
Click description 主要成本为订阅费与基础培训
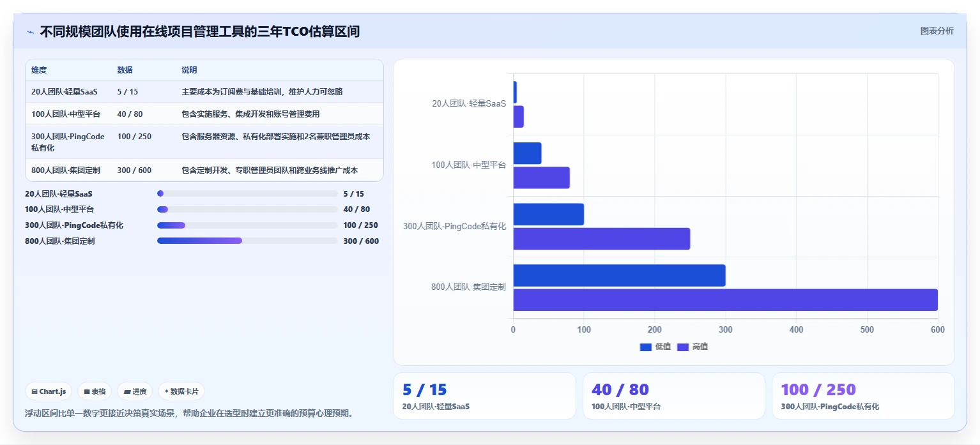tap(262, 92)
